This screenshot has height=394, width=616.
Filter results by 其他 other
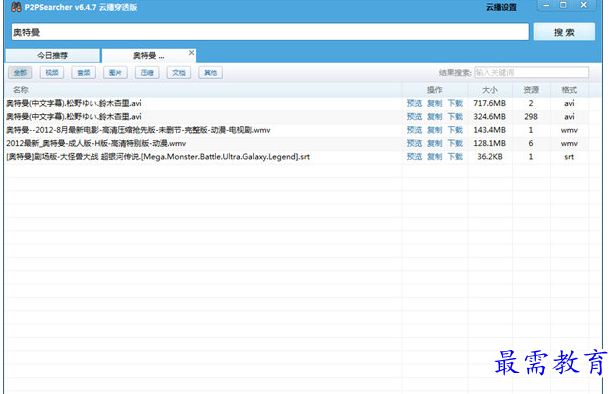tap(211, 73)
